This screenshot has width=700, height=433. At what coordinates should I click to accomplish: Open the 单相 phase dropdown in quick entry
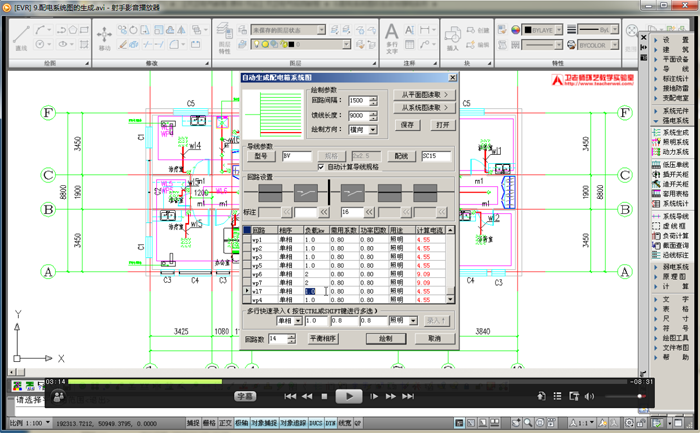298,321
